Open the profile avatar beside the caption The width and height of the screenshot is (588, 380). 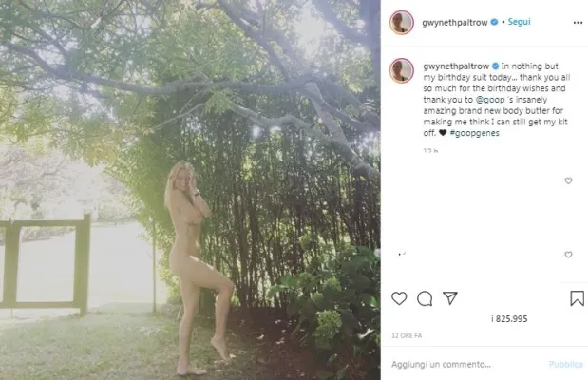point(402,70)
